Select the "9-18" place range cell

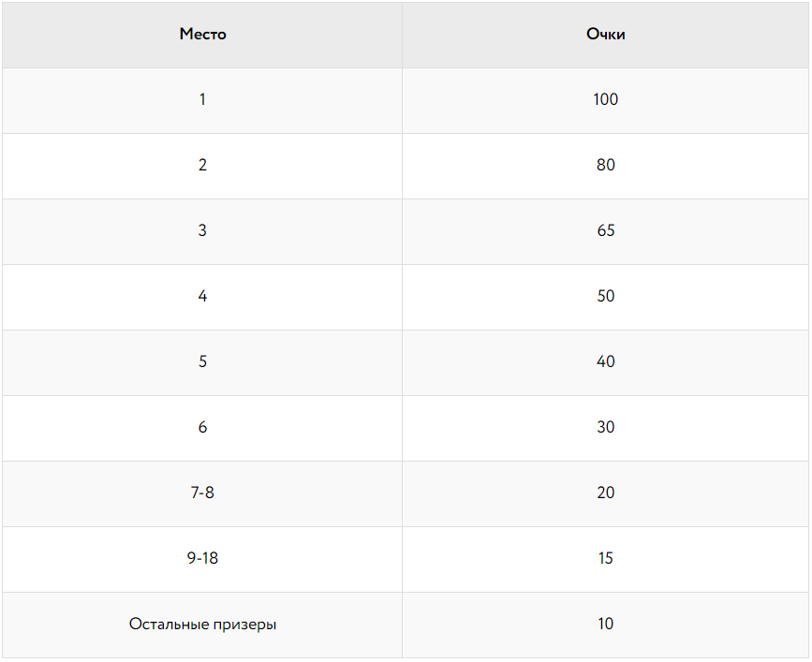pyautogui.click(x=202, y=558)
